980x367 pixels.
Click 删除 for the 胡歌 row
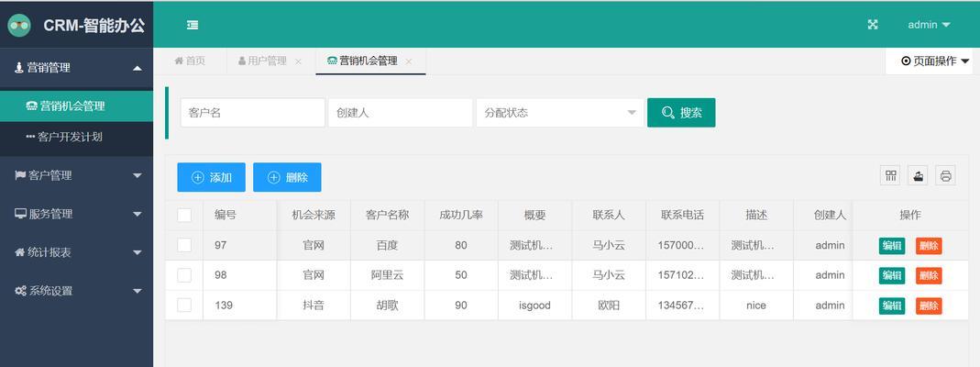coord(929,306)
